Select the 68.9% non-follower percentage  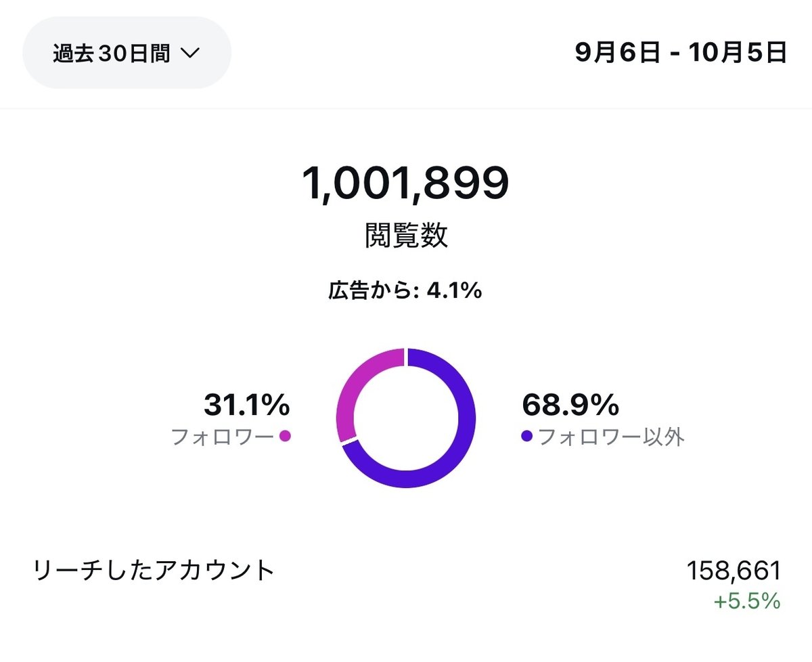[570, 405]
